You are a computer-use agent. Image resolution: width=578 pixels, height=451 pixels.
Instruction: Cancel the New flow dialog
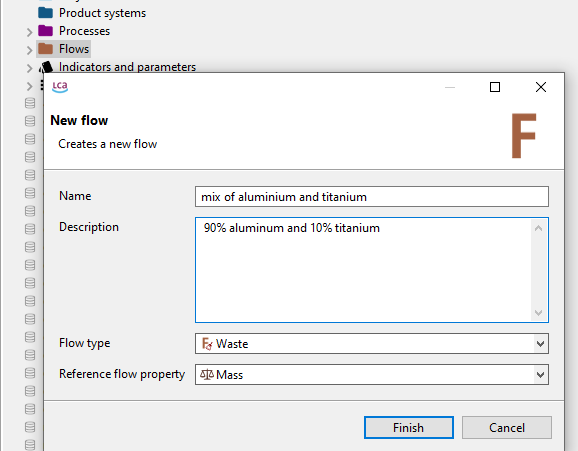tap(507, 428)
